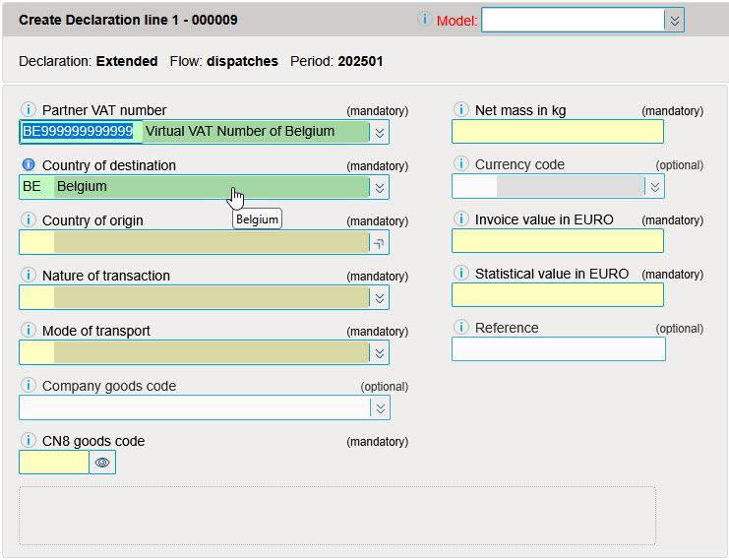This screenshot has height=560, width=729.
Task: Click info icon next to Nature of transaction
Action: coord(28,276)
